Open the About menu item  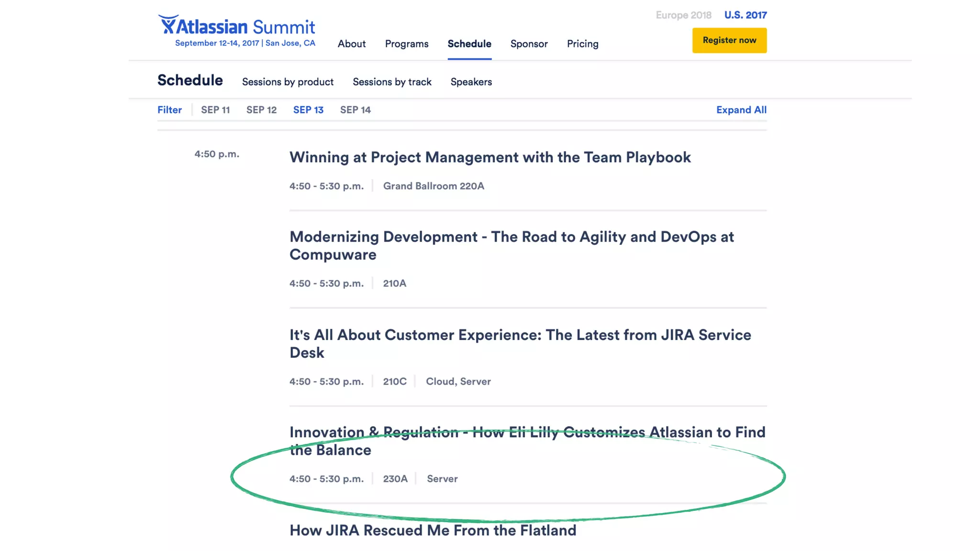tap(352, 44)
